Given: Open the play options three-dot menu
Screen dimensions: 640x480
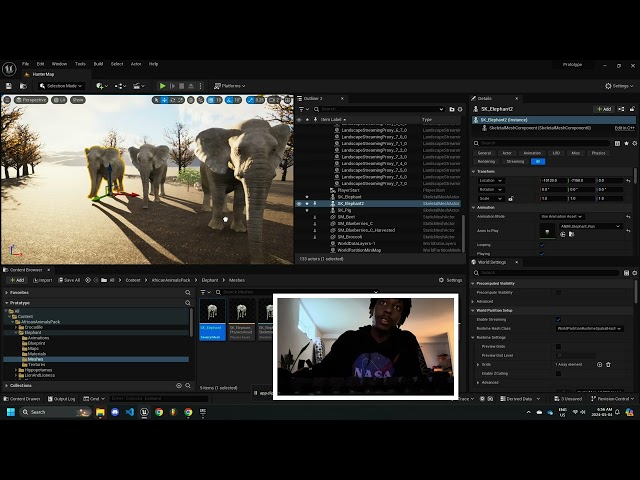Looking at the screenshot, I should [200, 86].
